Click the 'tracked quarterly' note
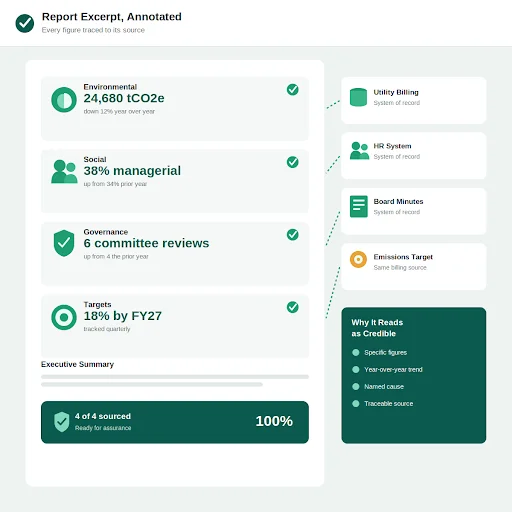The width and height of the screenshot is (512, 512). click(x=107, y=329)
